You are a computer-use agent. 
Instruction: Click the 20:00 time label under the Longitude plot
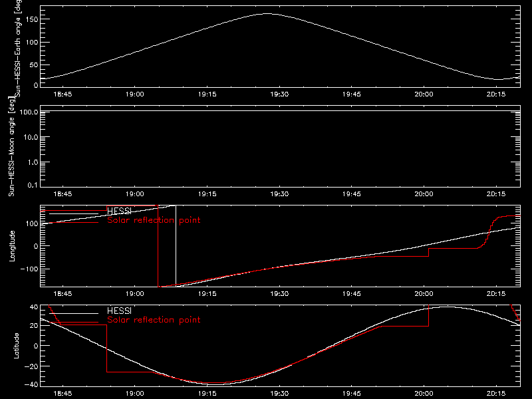[x=424, y=293]
